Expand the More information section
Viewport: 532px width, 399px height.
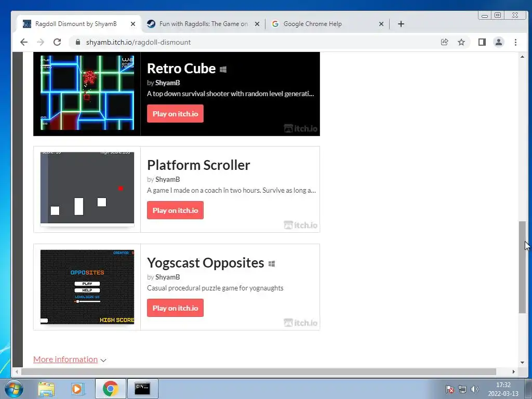point(70,360)
